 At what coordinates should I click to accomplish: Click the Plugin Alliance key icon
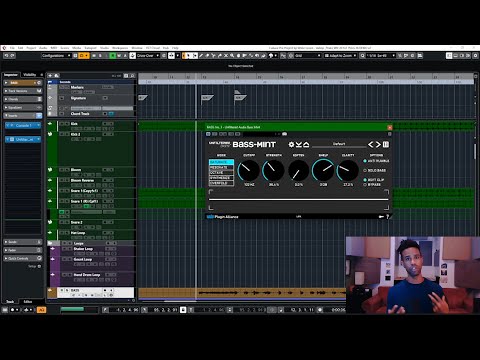[x=381, y=217]
